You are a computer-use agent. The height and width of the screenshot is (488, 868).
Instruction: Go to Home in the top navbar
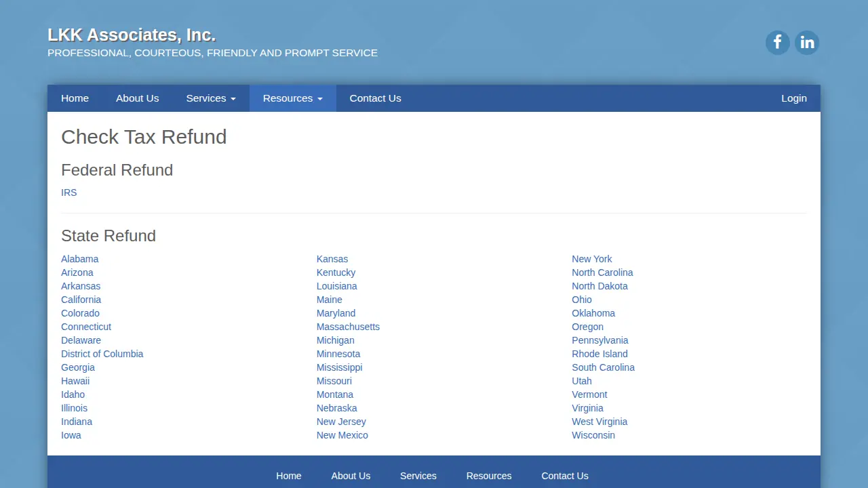[75, 98]
